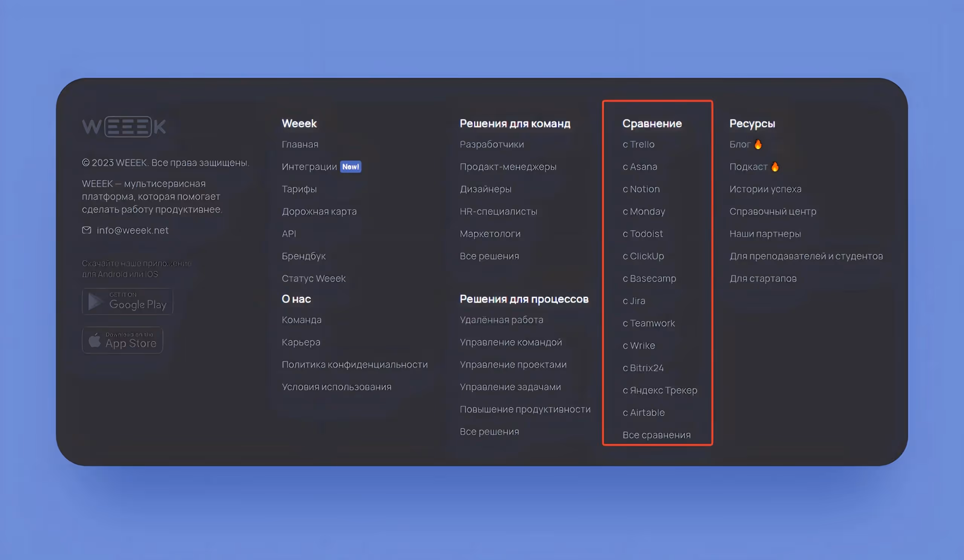The height and width of the screenshot is (560, 964).
Task: Open the API link
Action: click(x=289, y=234)
